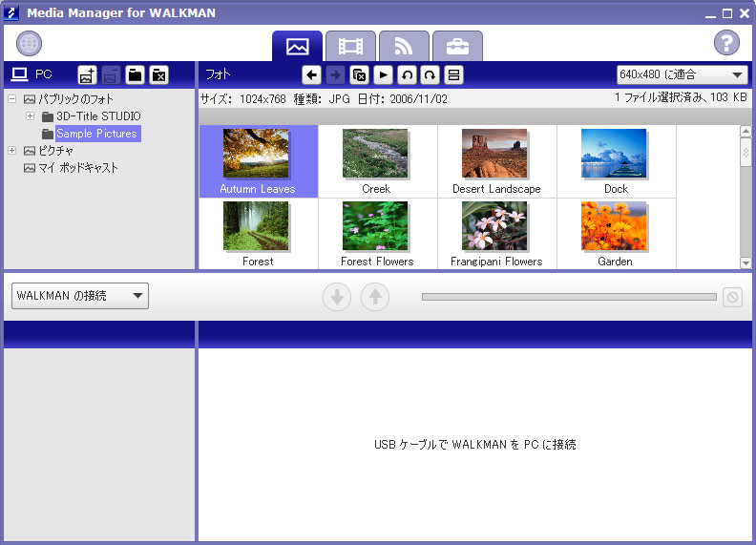
Task: Expand the 3D-Title STUDIO folder
Action: pyautogui.click(x=30, y=116)
